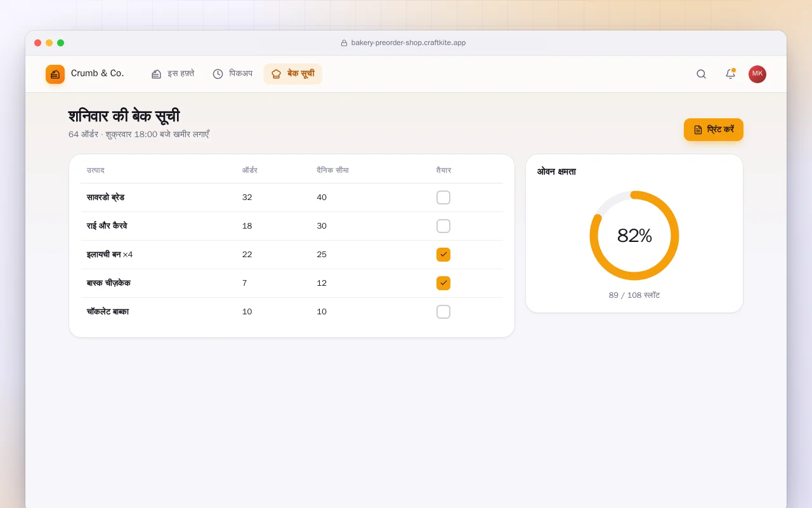Image resolution: width=812 pixels, height=508 pixels.
Task: Select the बास्क चीज़केक product name
Action: 108,283
